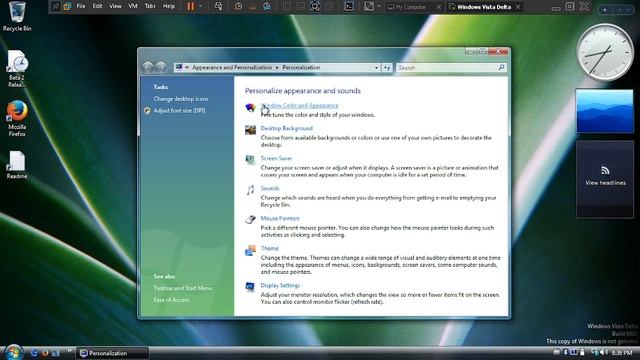Click Change desktop icons task link
Image resolution: width=640 pixels, height=360 pixels.
(x=181, y=99)
